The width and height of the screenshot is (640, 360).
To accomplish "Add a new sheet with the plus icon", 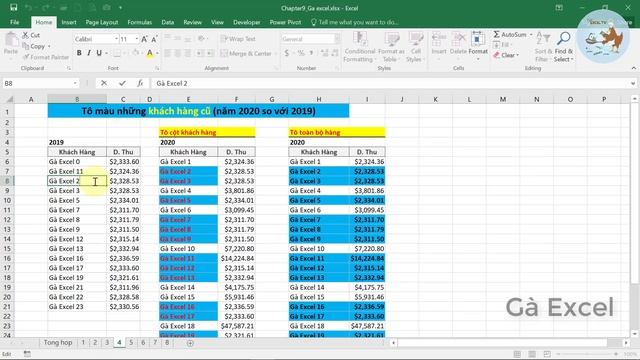I will coord(190,343).
